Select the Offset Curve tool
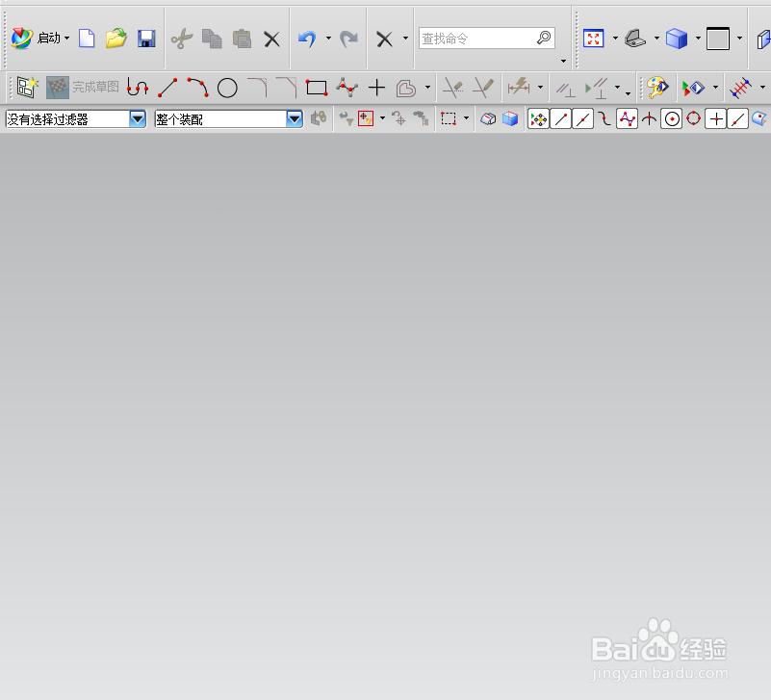Viewport: 771px width, 700px height. pyautogui.click(x=406, y=88)
